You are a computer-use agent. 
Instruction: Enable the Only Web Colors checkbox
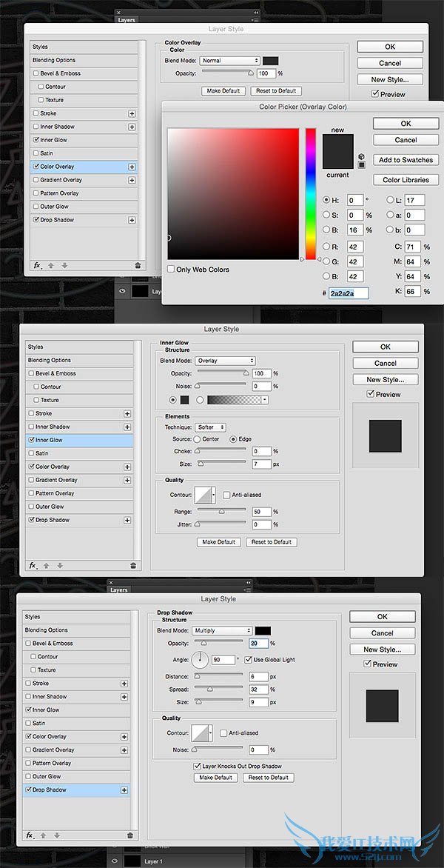tap(171, 270)
